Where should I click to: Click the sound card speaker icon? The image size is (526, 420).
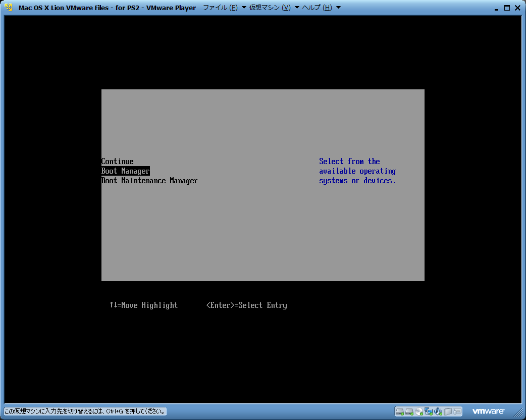point(438,411)
